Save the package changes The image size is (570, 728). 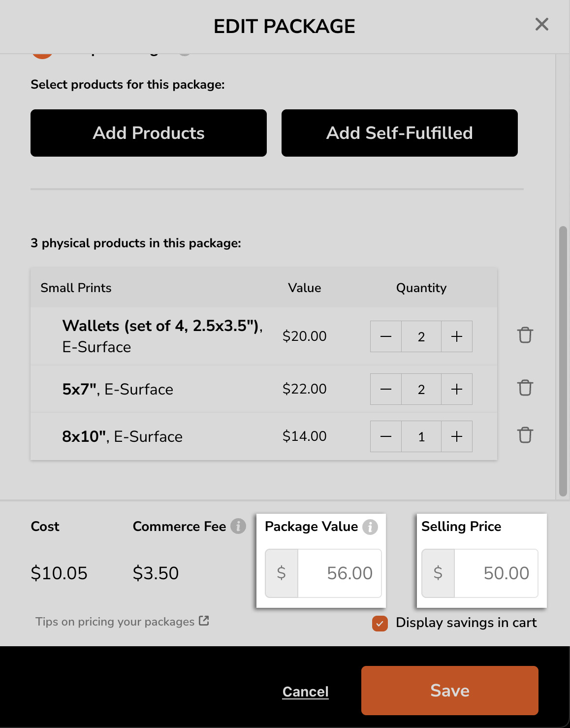tap(449, 690)
